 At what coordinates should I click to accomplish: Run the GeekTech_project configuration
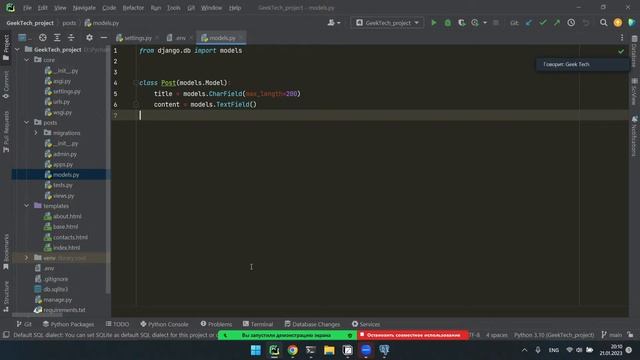click(434, 23)
